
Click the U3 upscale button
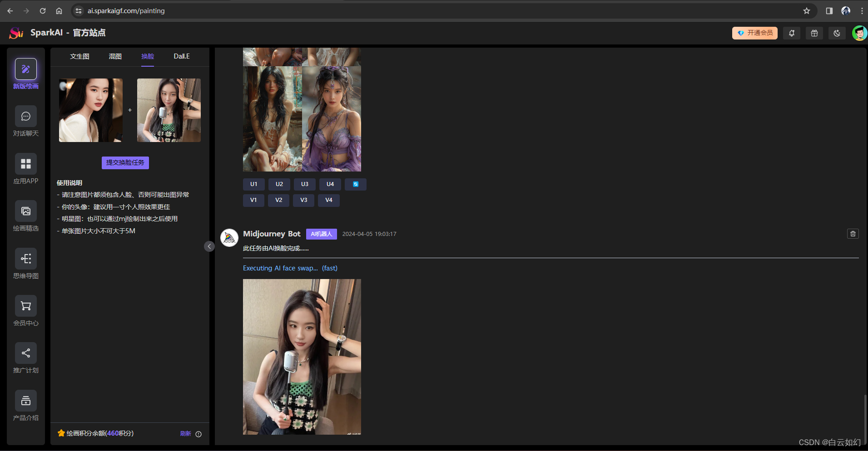[305, 184]
